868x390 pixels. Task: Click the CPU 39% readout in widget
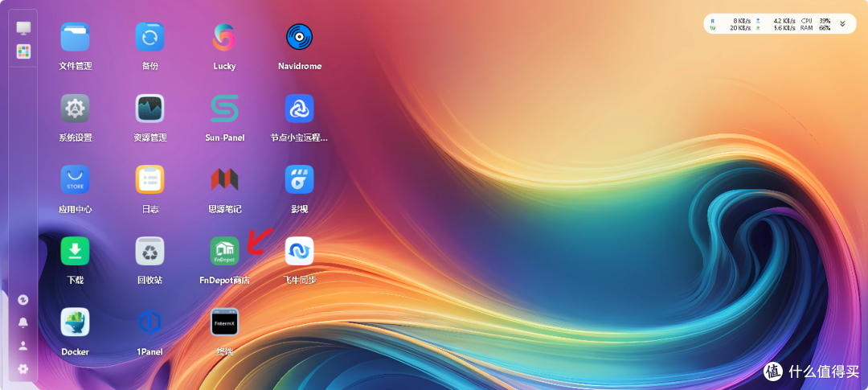click(816, 20)
